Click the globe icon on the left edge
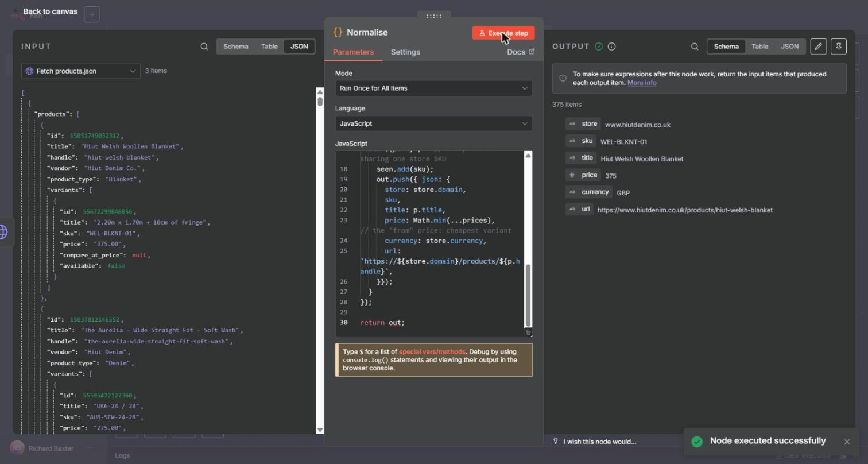This screenshot has width=868, height=464. coord(3,233)
